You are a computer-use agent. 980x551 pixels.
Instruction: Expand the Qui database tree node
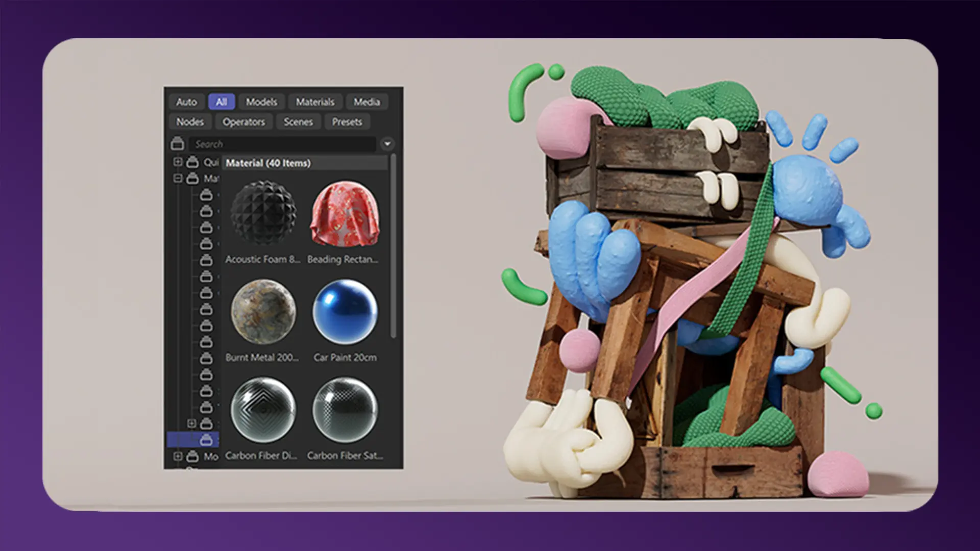pyautogui.click(x=178, y=162)
